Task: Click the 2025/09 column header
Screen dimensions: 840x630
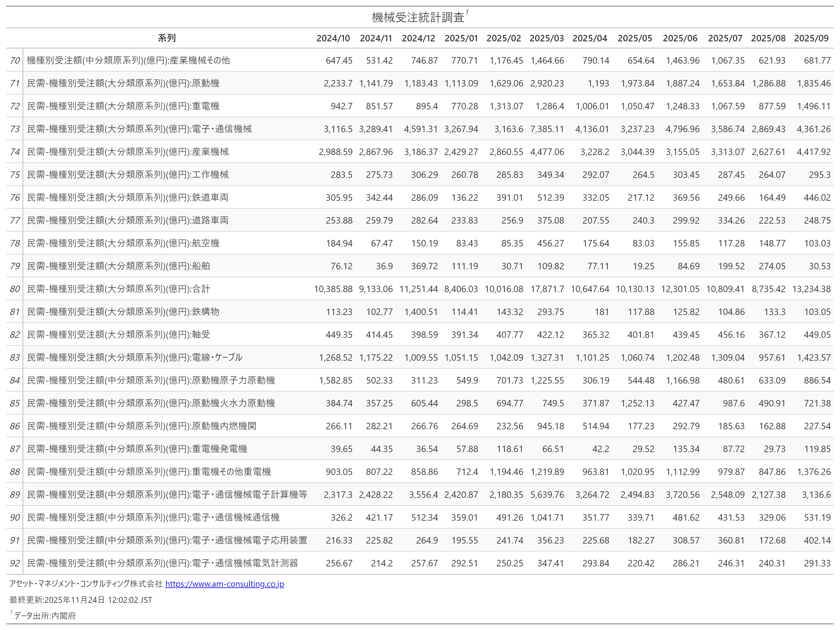Action: tap(811, 38)
